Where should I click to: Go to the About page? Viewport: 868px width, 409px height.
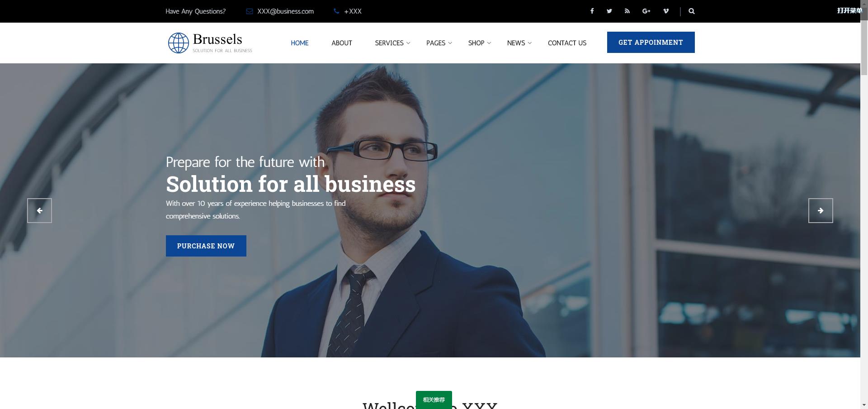point(342,43)
